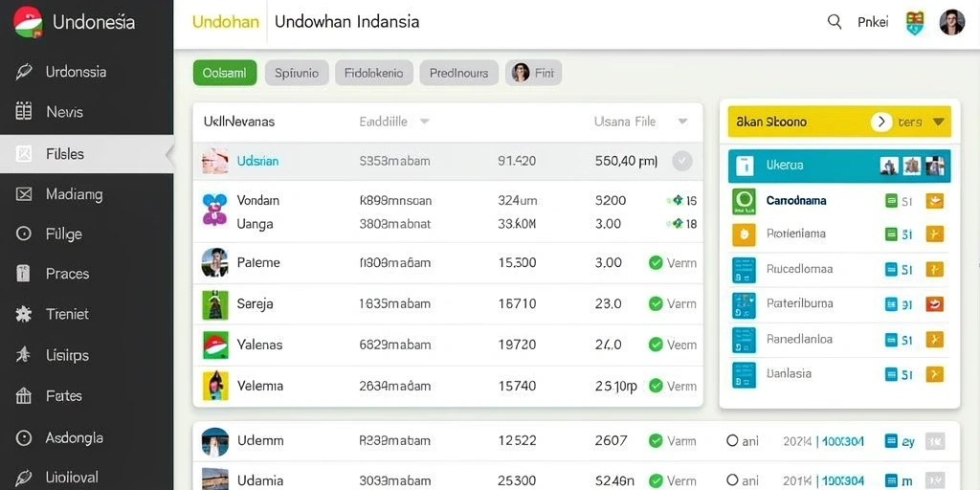Click the Fartes building icon
Screen dimensions: 980x490
23,395
